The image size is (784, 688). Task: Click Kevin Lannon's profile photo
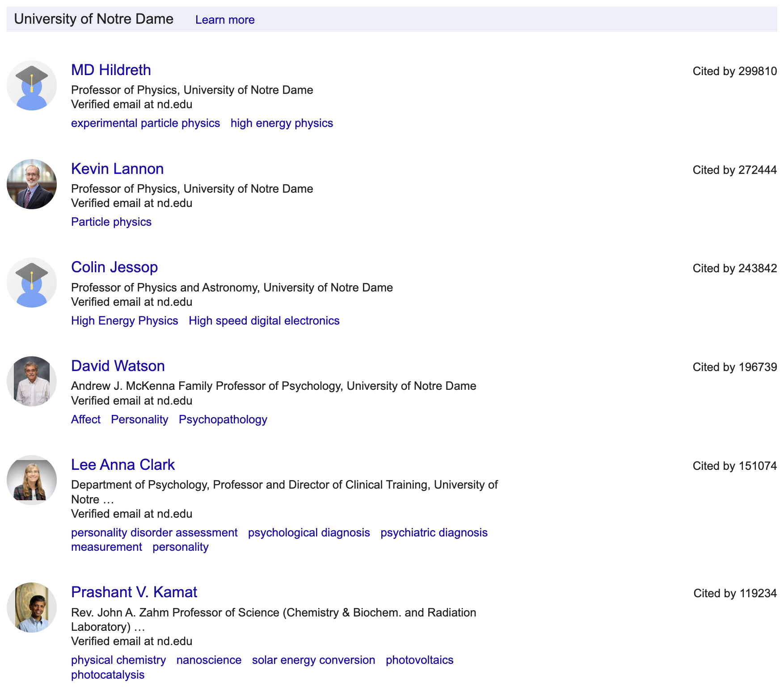[x=32, y=184]
